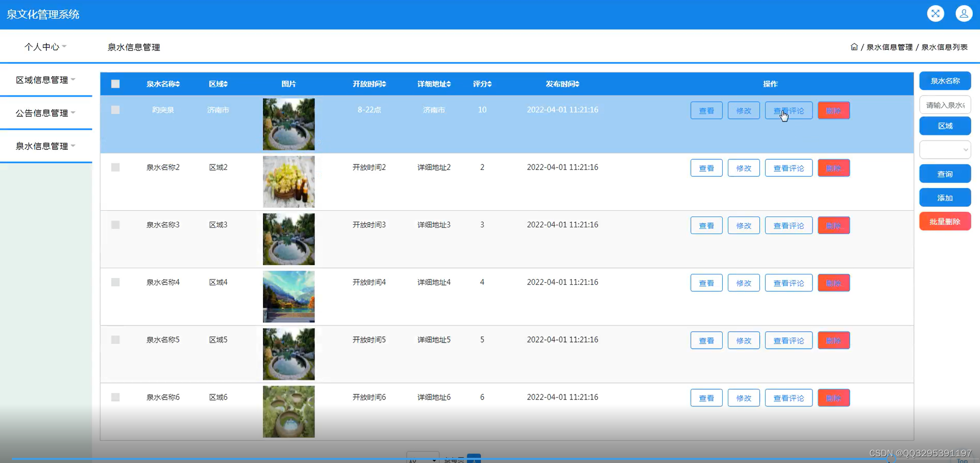Click 查看 button for 泉水名称2
The width and height of the screenshot is (980, 463).
point(706,168)
